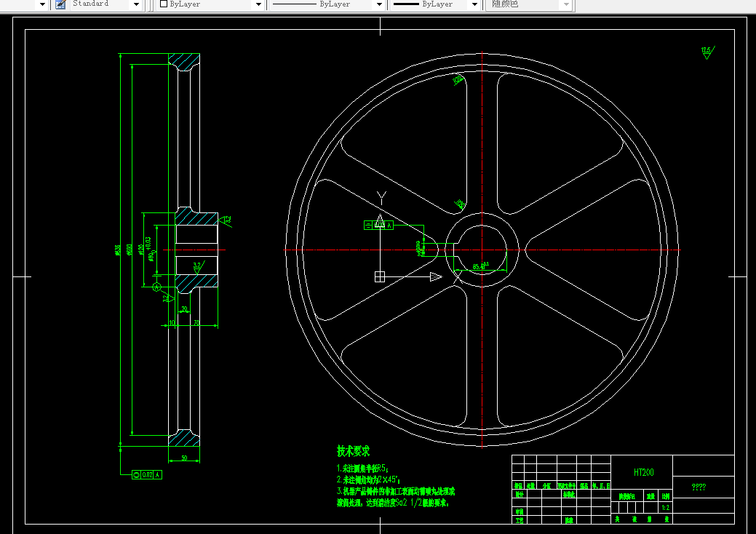
Task: Select the 技术要求 heading text
Action: click(353, 451)
